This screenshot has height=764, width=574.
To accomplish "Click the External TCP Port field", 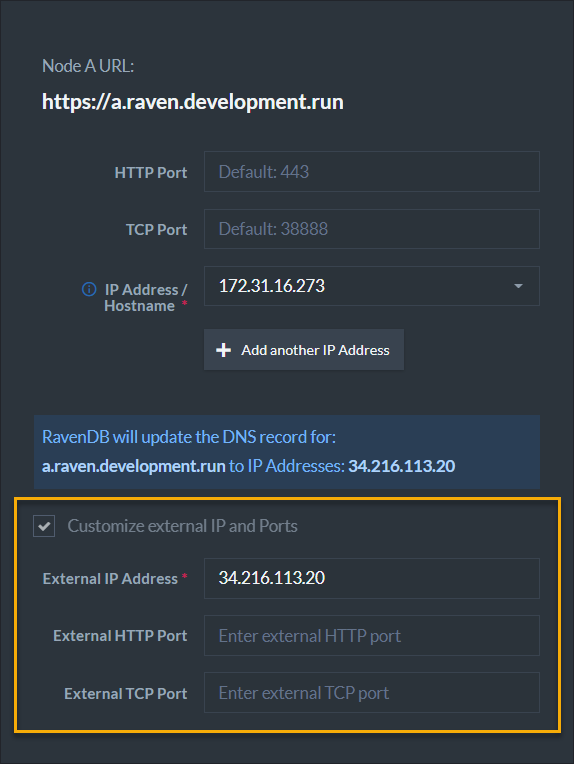I will pos(371,693).
